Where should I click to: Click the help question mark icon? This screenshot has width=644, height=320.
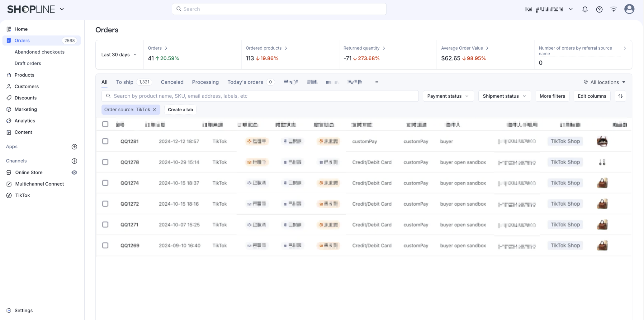(x=599, y=9)
